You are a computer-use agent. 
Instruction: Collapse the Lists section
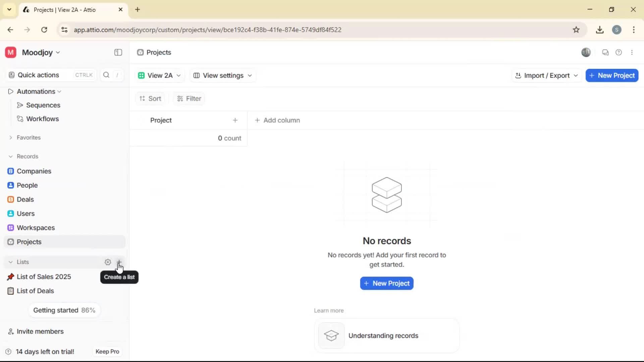[10, 262]
